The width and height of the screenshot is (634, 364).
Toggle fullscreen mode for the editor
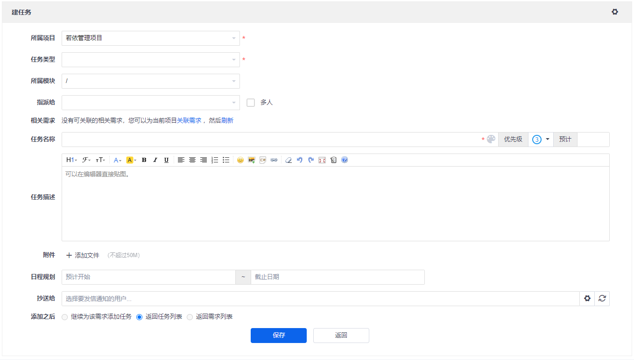coord(322,160)
